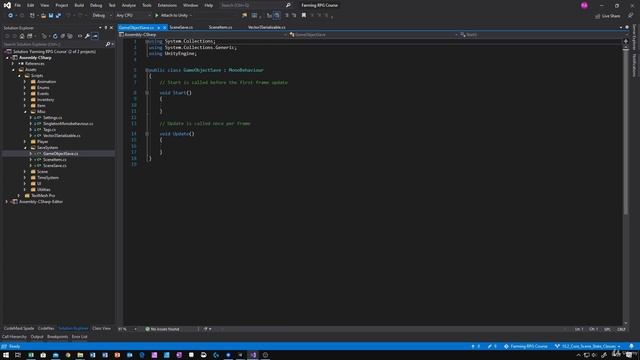Collapse the SaveSystem folder

pos(25,147)
